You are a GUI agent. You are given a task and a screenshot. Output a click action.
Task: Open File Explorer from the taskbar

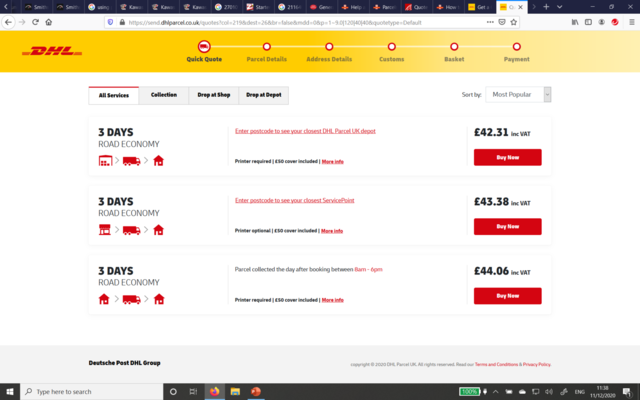pos(235,392)
